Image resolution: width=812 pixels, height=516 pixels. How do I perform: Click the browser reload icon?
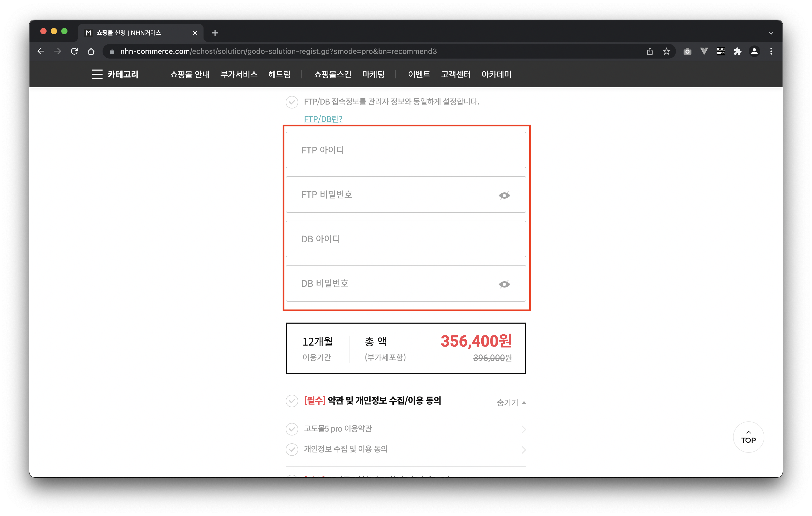pos(75,51)
